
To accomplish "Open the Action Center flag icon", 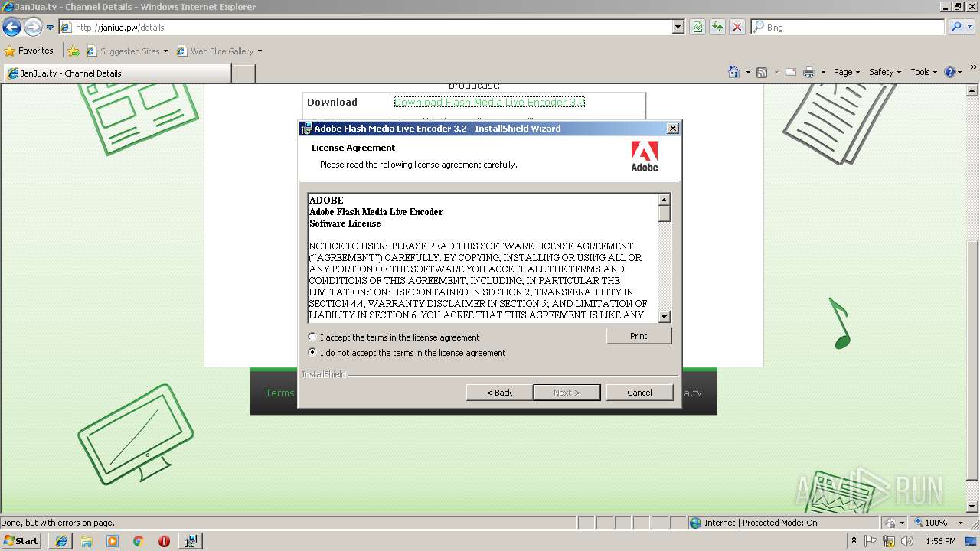I will tap(871, 541).
